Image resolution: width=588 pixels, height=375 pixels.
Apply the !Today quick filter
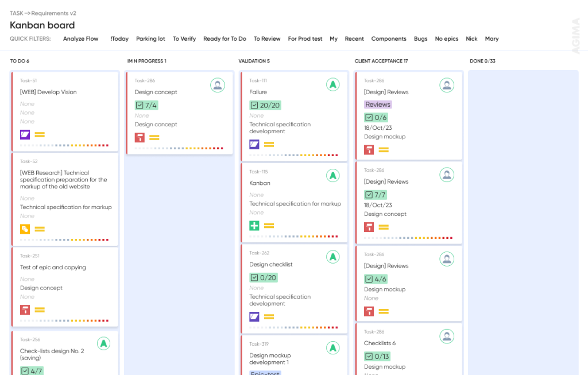pyautogui.click(x=119, y=38)
